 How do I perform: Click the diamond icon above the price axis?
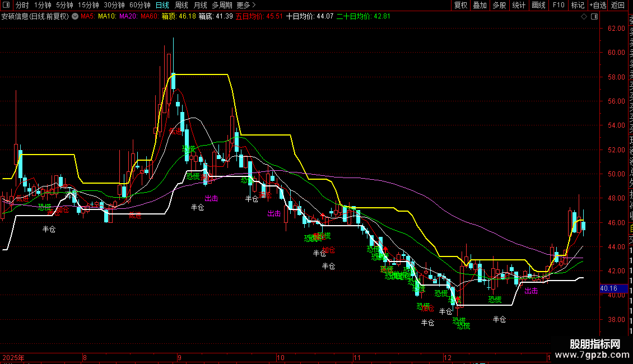click(585, 17)
